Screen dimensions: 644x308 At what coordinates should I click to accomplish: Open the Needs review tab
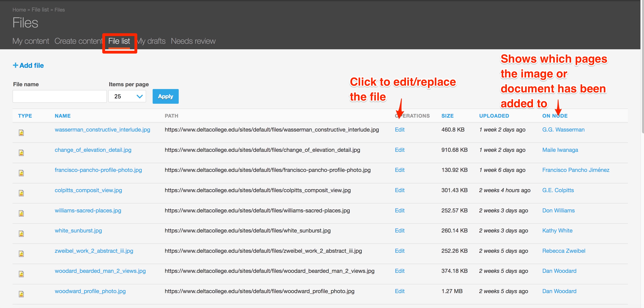coord(193,41)
